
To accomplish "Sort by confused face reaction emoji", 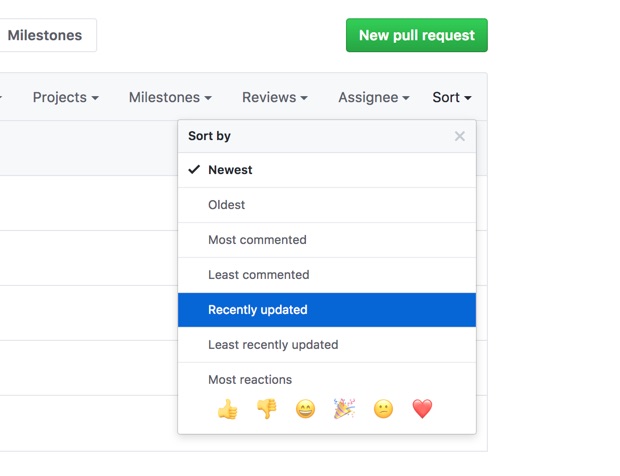I will [384, 409].
